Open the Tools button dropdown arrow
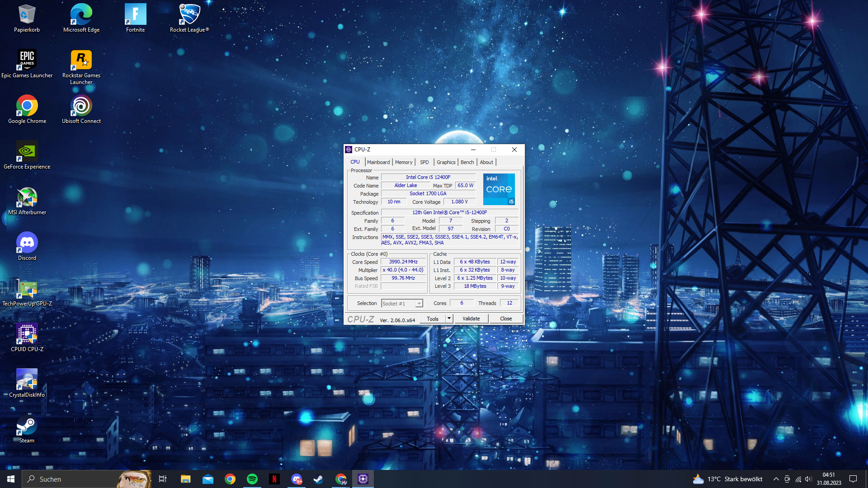Viewport: 868px width, 488px height. pos(449,319)
